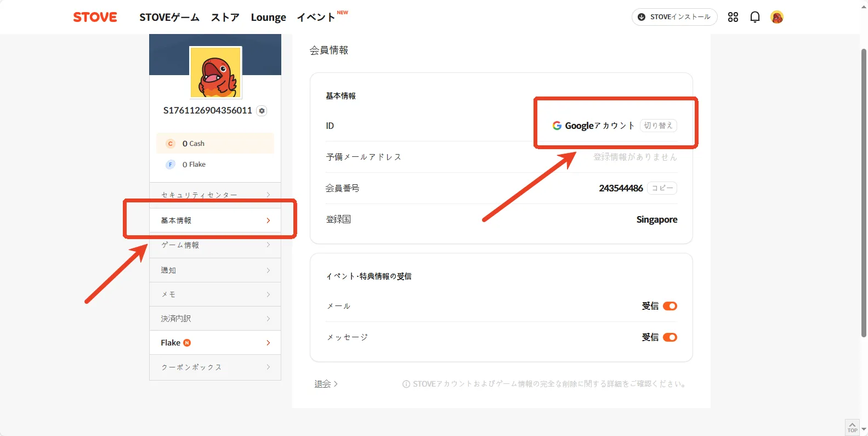Click the gear icon beside nickname
Screen dimensions: 868x436
pyautogui.click(x=262, y=111)
